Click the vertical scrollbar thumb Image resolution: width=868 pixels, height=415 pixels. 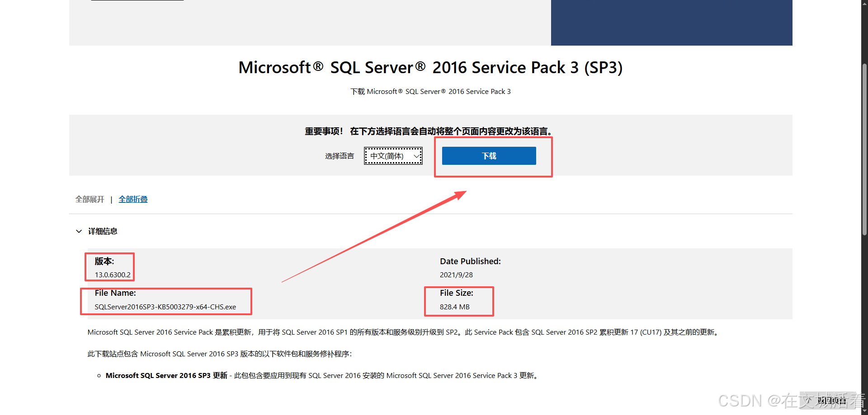864,149
